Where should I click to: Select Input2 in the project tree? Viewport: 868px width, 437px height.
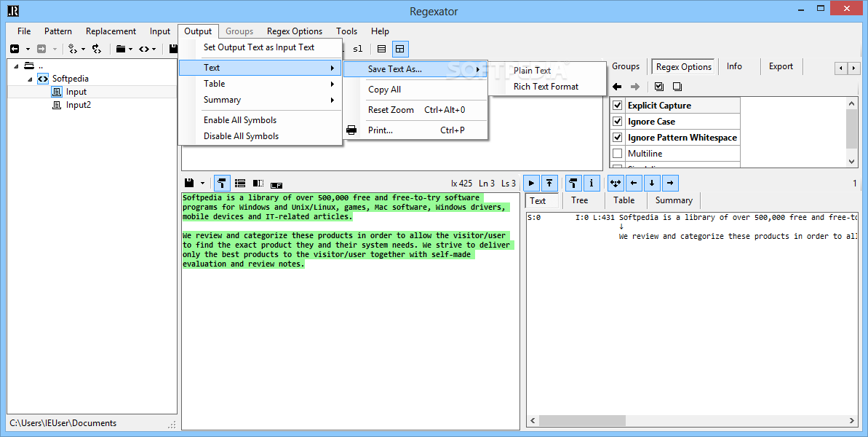point(78,105)
